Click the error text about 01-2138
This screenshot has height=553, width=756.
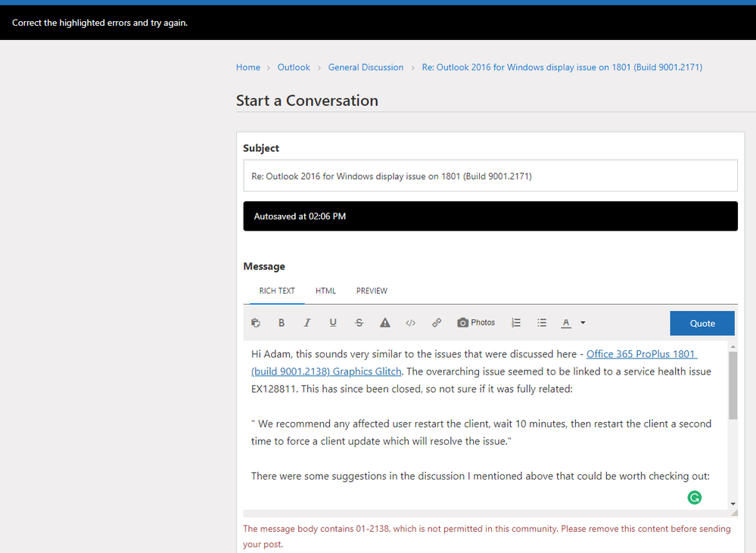pyautogui.click(x=487, y=536)
